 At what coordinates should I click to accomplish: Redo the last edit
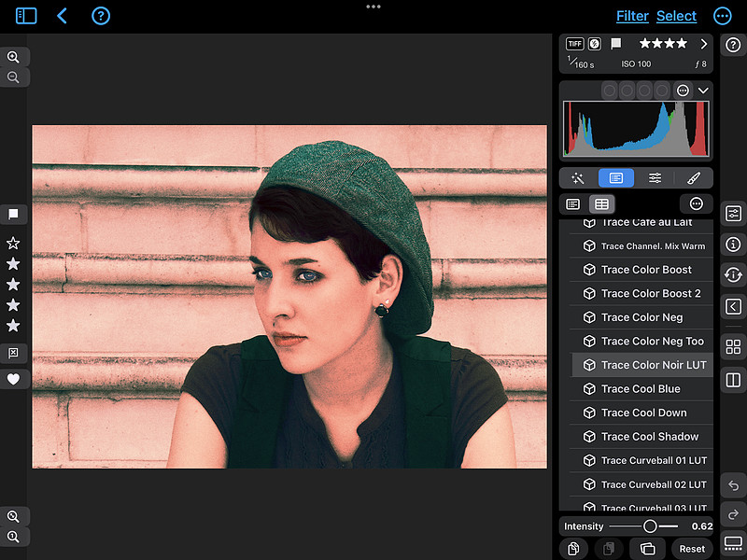click(x=733, y=514)
